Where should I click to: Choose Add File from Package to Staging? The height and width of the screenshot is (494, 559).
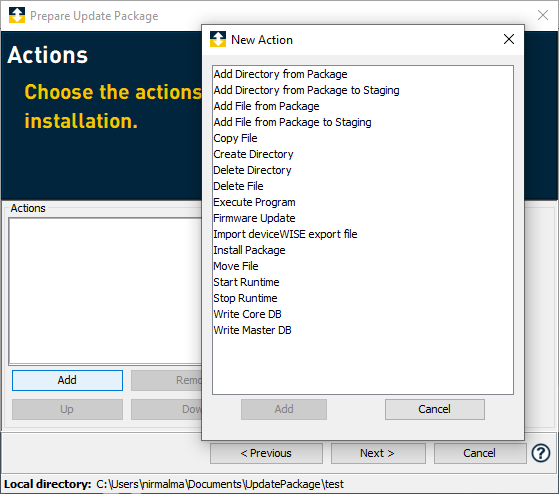pyautogui.click(x=292, y=122)
